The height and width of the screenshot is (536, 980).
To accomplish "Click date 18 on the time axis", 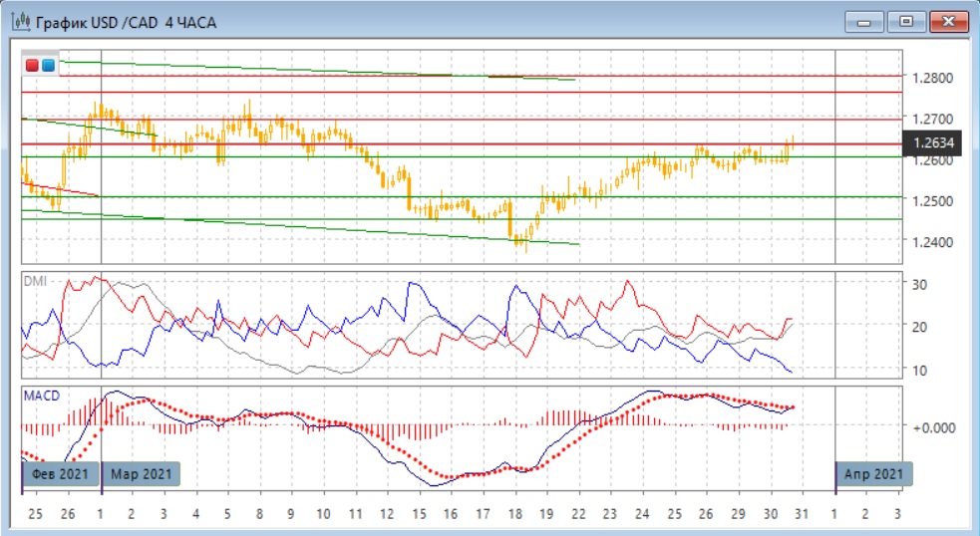I will (515, 513).
